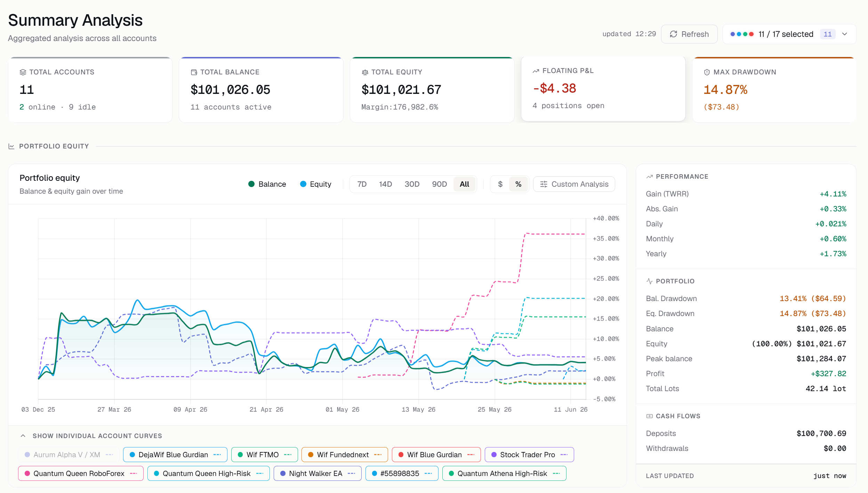868x493 pixels.
Task: Click the Floating P&L trend icon
Action: [x=536, y=71]
